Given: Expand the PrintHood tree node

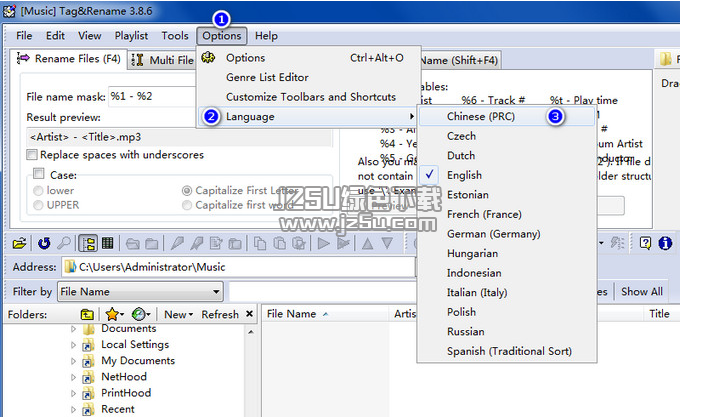Looking at the screenshot, I should 73,393.
